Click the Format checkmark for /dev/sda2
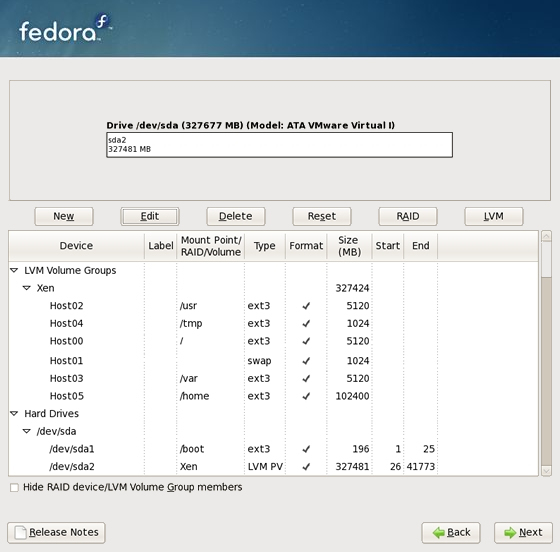This screenshot has height=552, width=560. coord(306,466)
